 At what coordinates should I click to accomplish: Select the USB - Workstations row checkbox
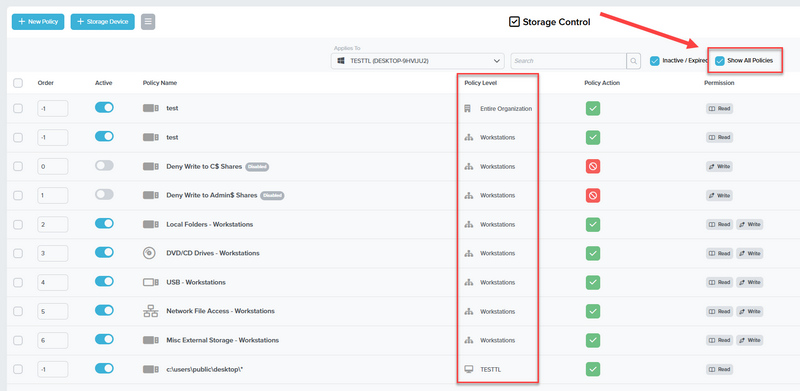point(18,282)
